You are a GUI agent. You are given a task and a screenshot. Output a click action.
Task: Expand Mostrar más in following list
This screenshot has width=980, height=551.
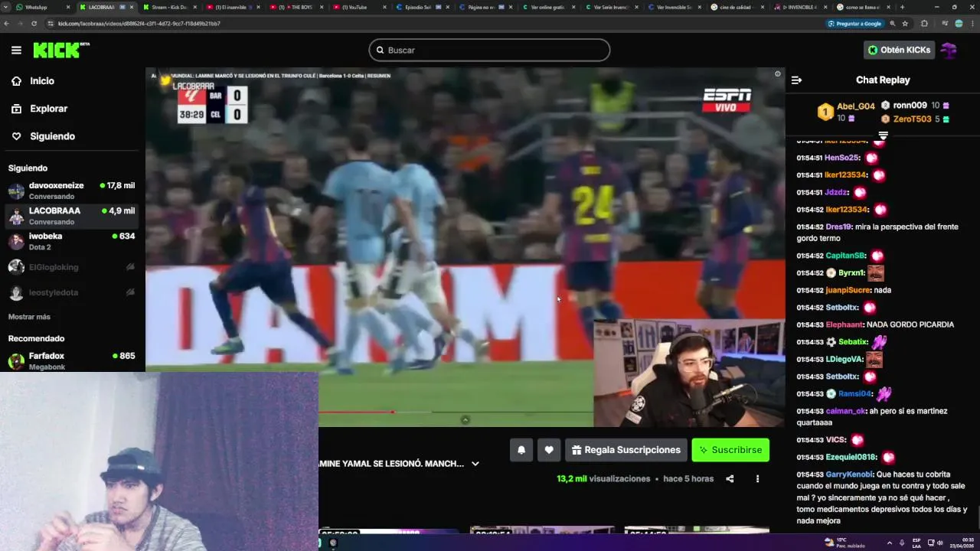pos(29,317)
